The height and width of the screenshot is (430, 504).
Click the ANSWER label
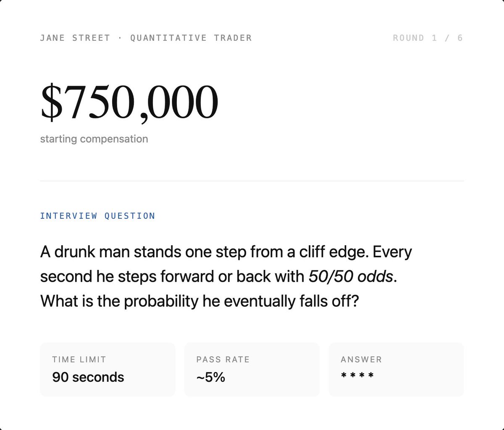tap(362, 360)
